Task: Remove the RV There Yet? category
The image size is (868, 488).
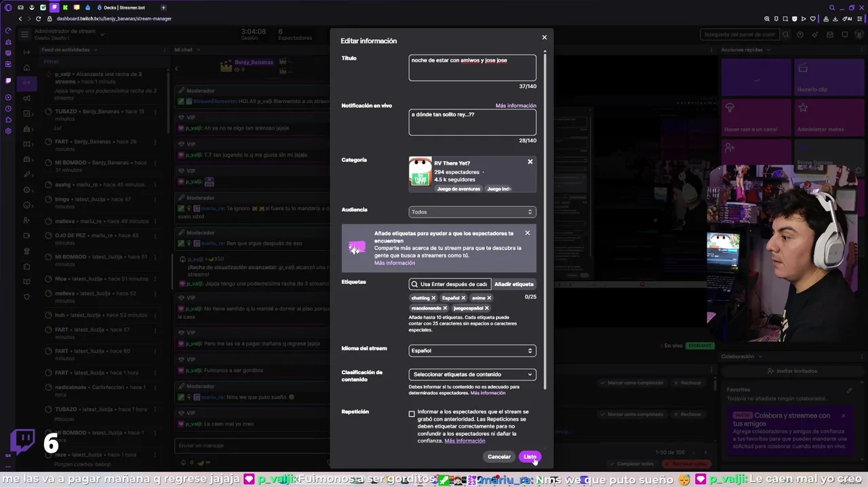Action: [530, 162]
